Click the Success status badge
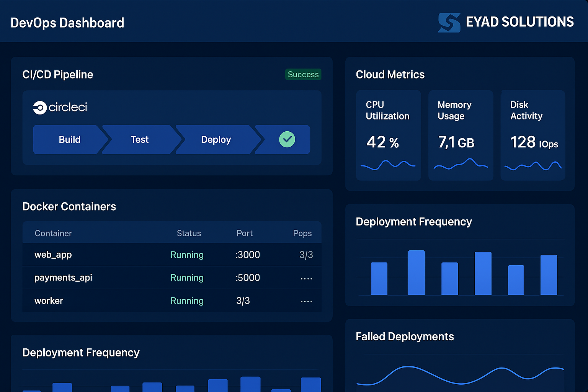The width and height of the screenshot is (588, 392). pos(303,74)
